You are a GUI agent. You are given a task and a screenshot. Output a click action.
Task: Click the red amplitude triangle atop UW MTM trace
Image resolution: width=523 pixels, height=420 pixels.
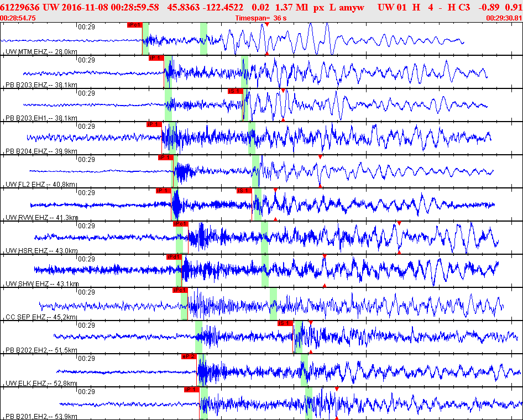[267, 25]
